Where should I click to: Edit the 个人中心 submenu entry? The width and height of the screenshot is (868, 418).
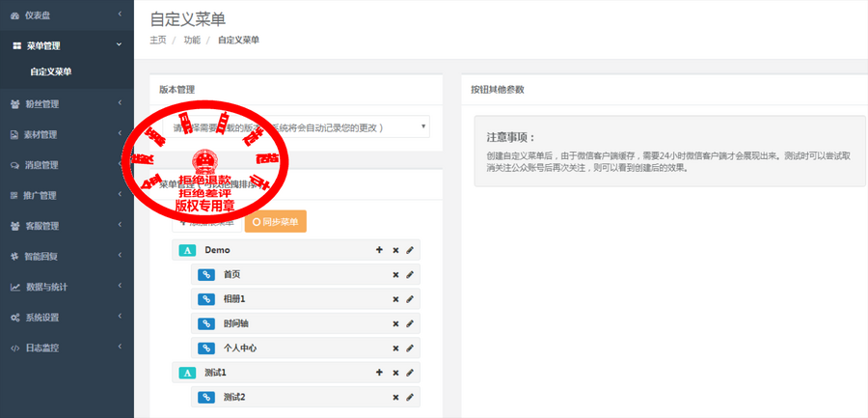(x=410, y=348)
